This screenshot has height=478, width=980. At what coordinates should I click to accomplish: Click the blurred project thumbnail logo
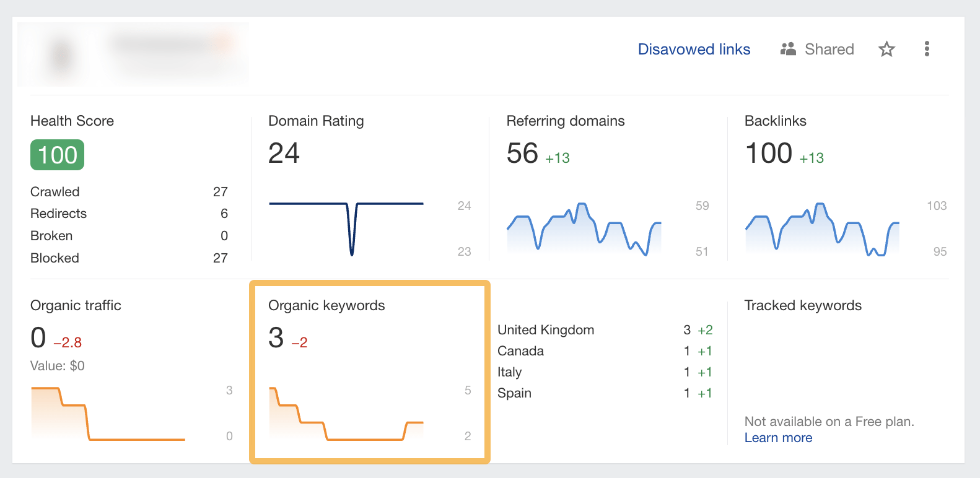tap(61, 56)
